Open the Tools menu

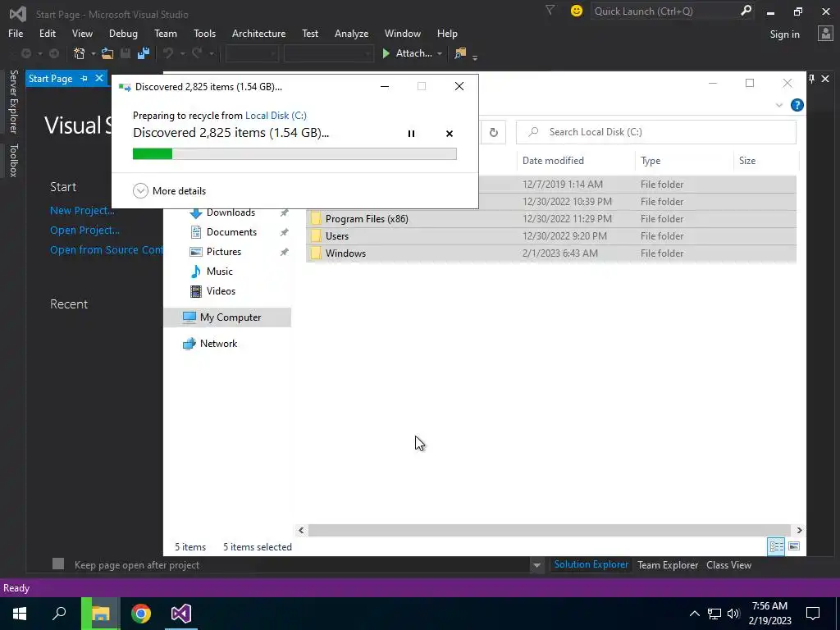[204, 33]
